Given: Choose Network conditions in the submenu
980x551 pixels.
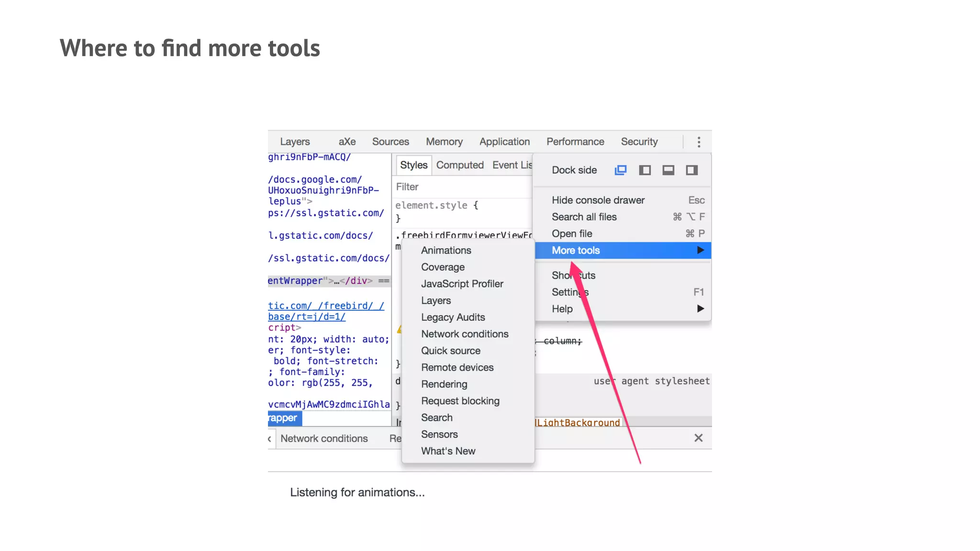Looking at the screenshot, I should coord(468,334).
